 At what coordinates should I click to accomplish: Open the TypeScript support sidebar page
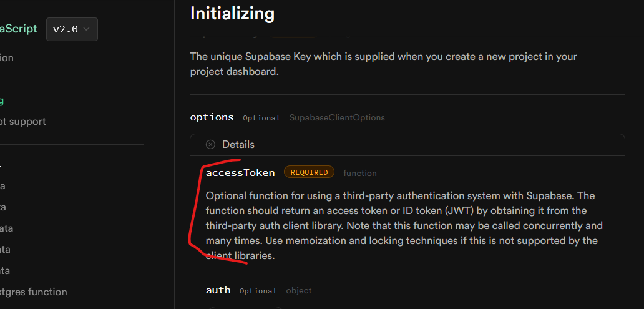tap(22, 121)
